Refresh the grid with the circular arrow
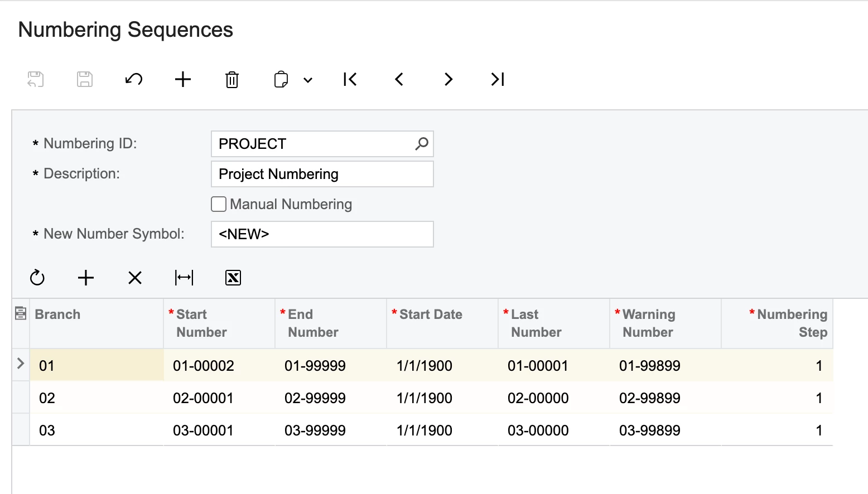The image size is (868, 494). [x=37, y=278]
